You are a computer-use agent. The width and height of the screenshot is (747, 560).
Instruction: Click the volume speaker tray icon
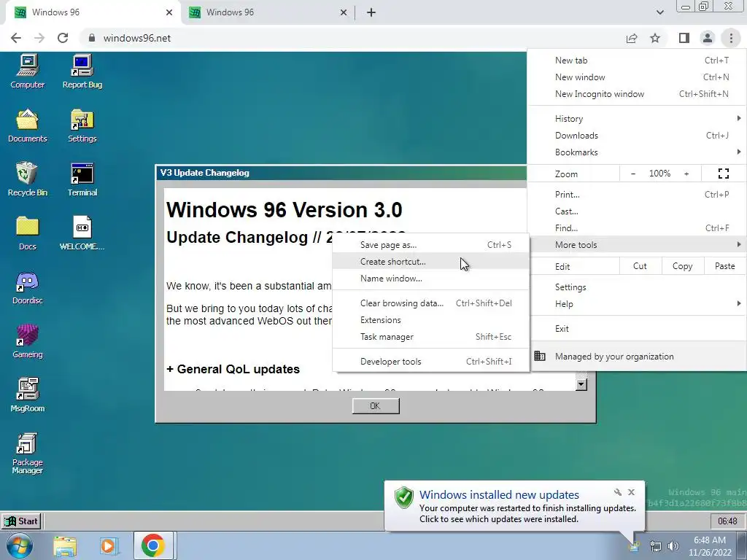tap(673, 546)
